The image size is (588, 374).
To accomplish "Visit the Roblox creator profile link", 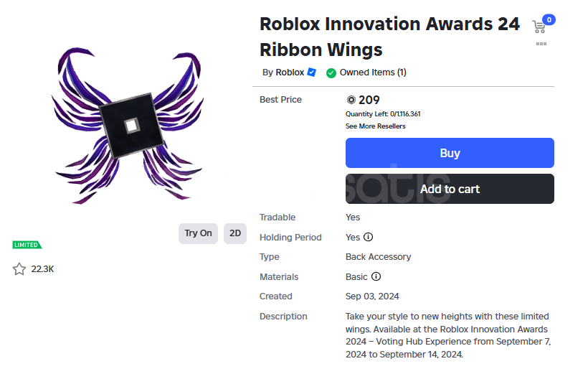I will pos(290,73).
